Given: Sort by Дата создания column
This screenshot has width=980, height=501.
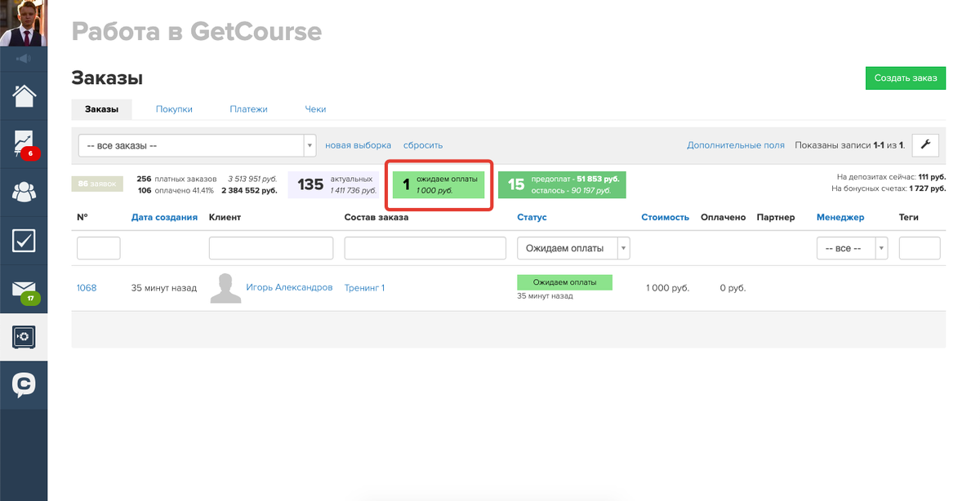Looking at the screenshot, I should pos(164,217).
